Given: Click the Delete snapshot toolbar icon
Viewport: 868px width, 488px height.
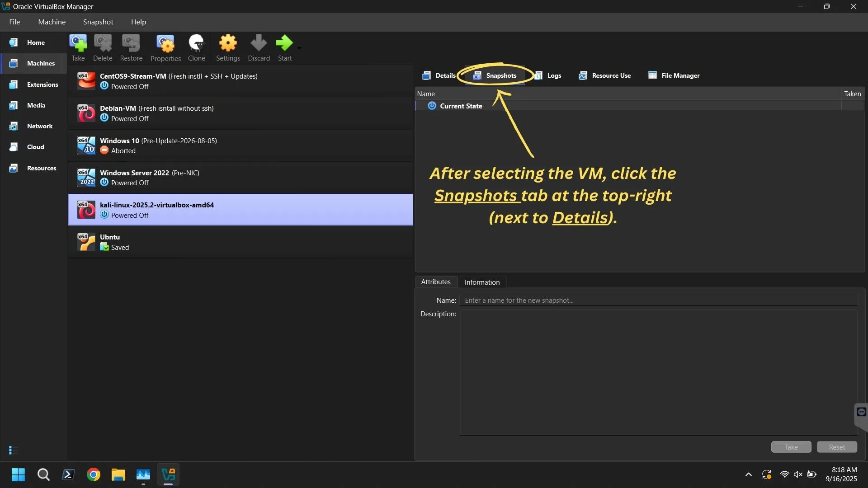Looking at the screenshot, I should coord(103,45).
